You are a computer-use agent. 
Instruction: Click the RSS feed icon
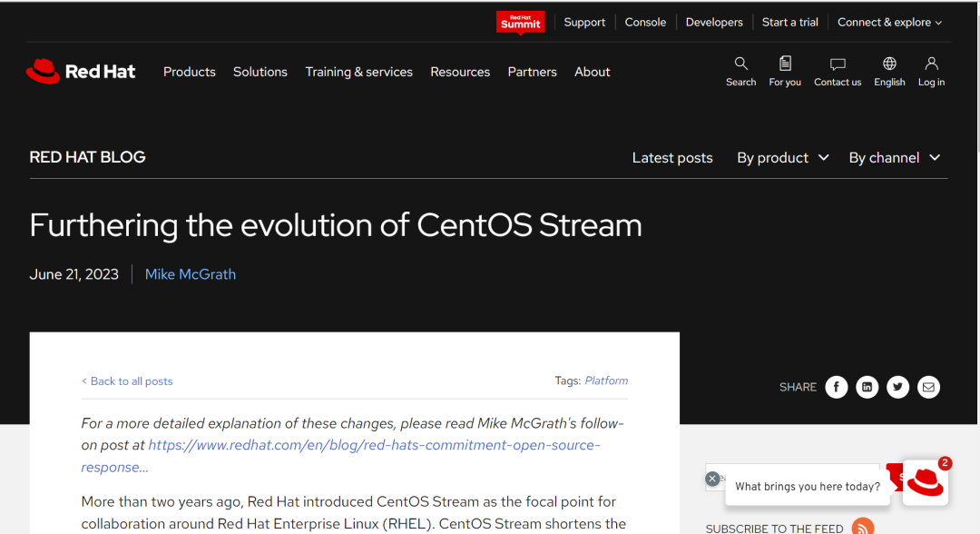pos(862,527)
